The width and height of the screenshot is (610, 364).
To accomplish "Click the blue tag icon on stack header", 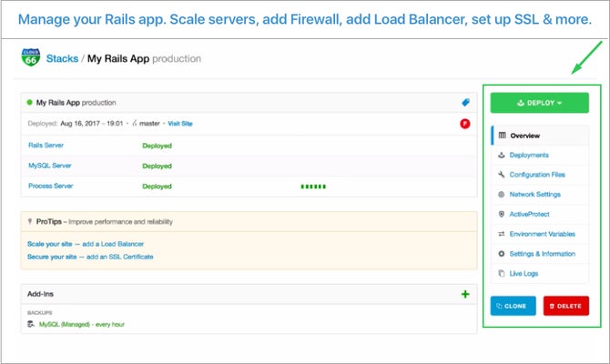I will (x=465, y=102).
